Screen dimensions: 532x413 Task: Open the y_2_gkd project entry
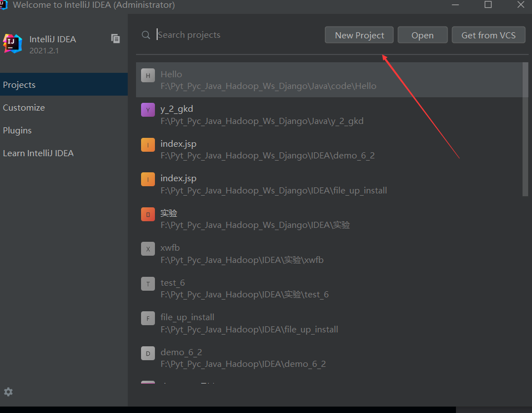329,115
